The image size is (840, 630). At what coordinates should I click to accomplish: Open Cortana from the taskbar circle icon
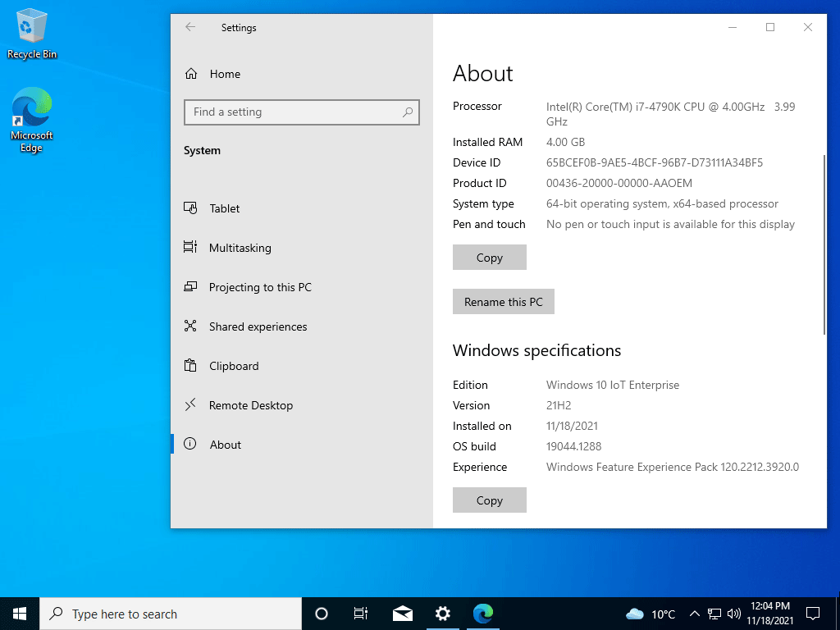click(x=322, y=614)
